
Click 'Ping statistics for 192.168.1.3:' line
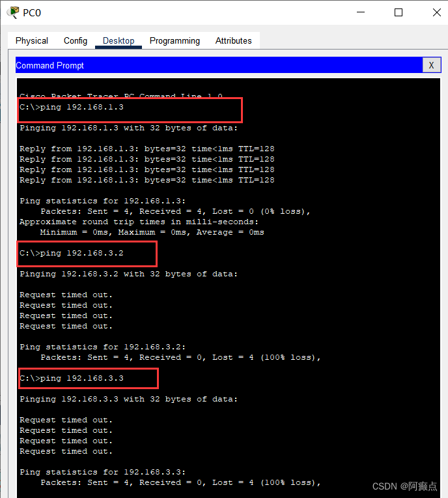coord(102,201)
